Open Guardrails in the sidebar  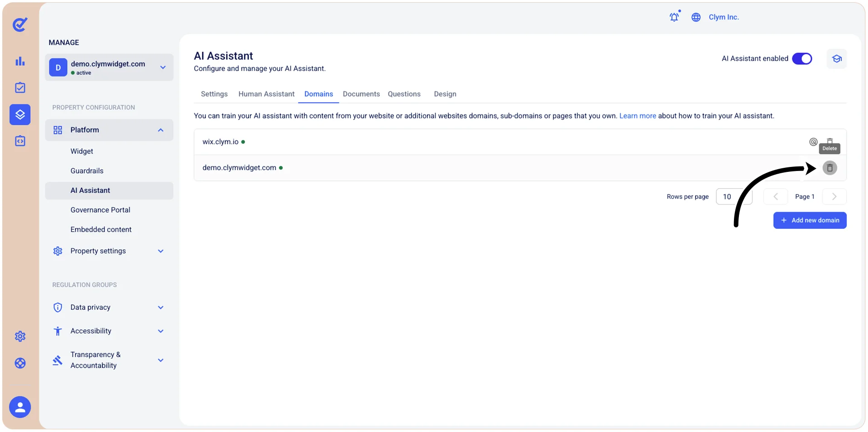(x=87, y=171)
